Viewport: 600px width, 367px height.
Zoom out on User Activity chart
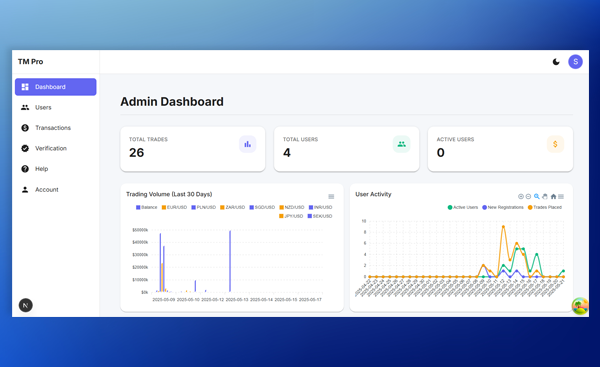pyautogui.click(x=528, y=196)
